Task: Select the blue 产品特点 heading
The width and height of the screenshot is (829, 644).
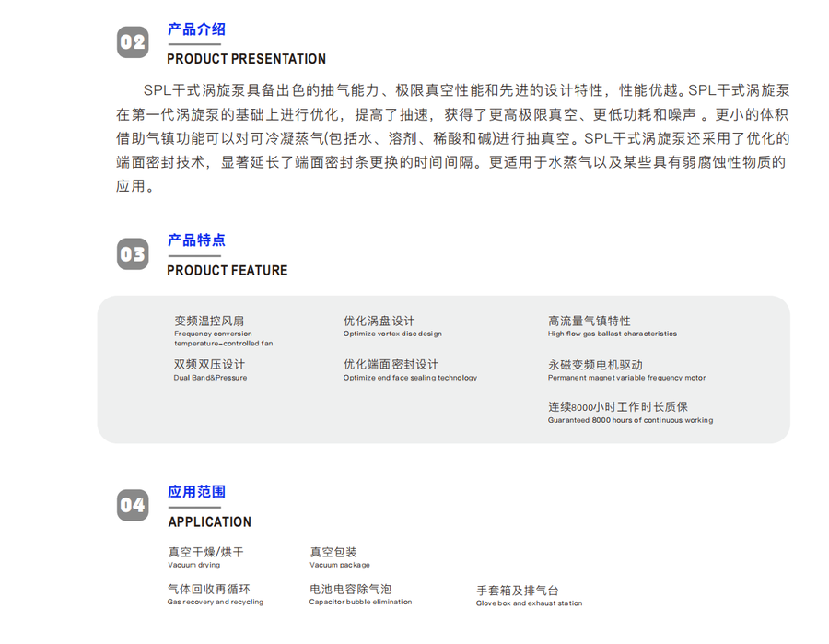Action: pyautogui.click(x=197, y=240)
